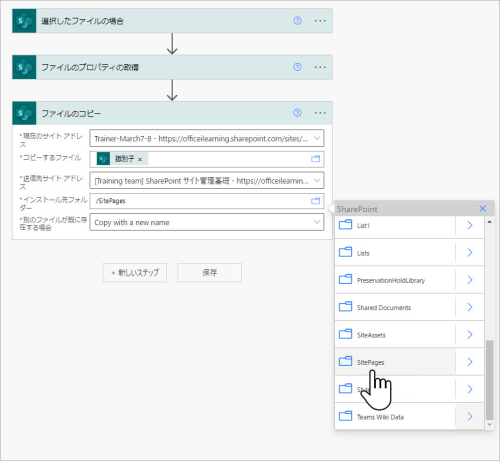The width and height of the screenshot is (500, 461).
Task: Click ファイルのプロパティの取得 step header
Action: pyautogui.click(x=172, y=67)
